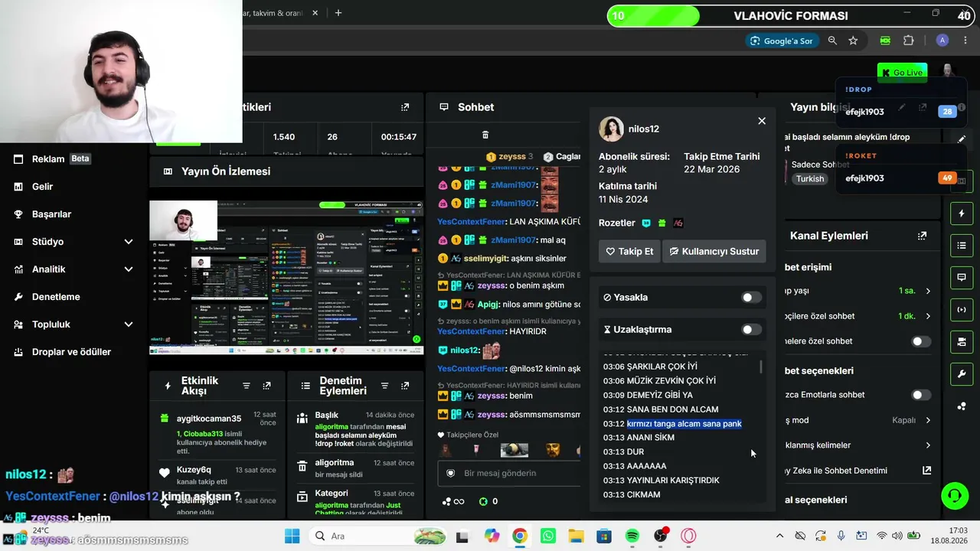Open the mod Kapalı setting arrow

point(928,420)
